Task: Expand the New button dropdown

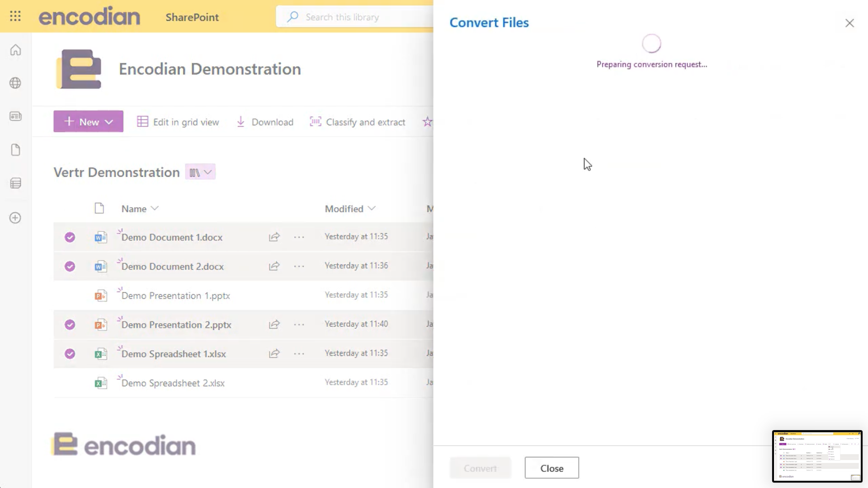Action: coord(109,122)
